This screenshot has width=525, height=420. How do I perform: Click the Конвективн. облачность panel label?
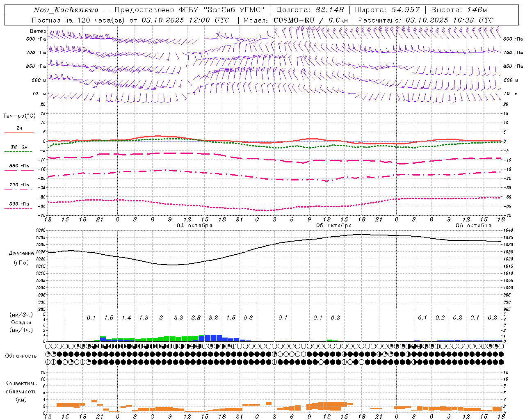21,388
